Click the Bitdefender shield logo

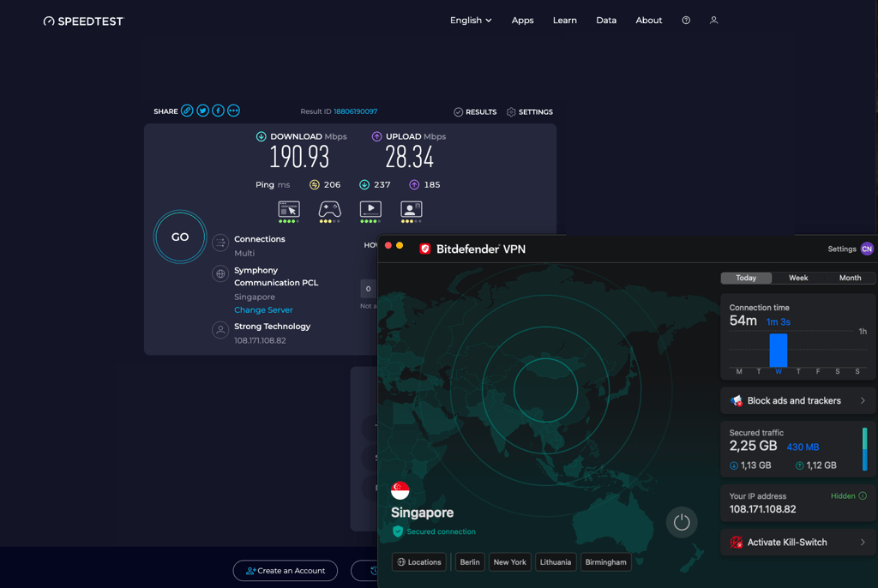pos(425,249)
